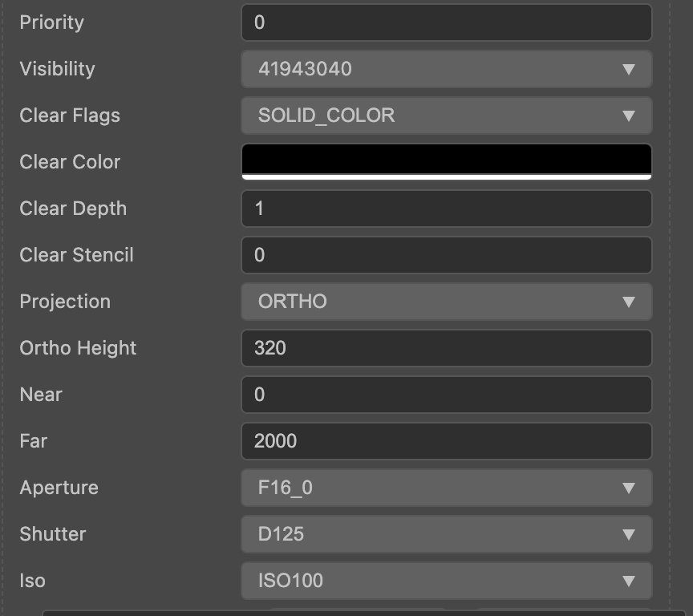Open the Projection ORTHO dropdown
This screenshot has height=616, width=693.
tap(446, 302)
